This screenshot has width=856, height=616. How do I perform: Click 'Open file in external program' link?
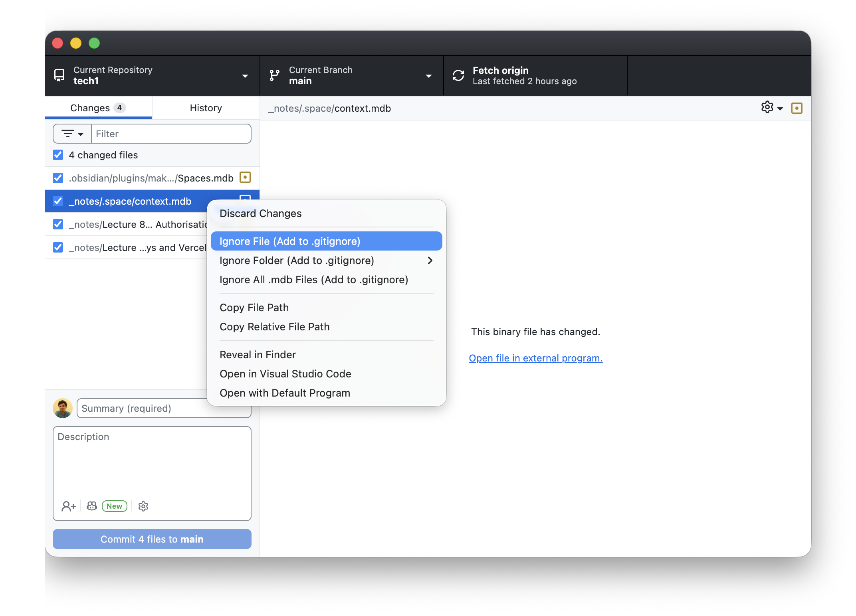click(535, 358)
